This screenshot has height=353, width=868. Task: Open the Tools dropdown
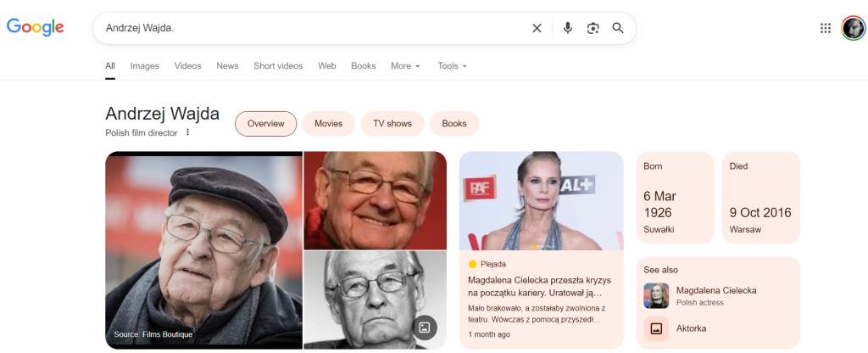click(452, 66)
